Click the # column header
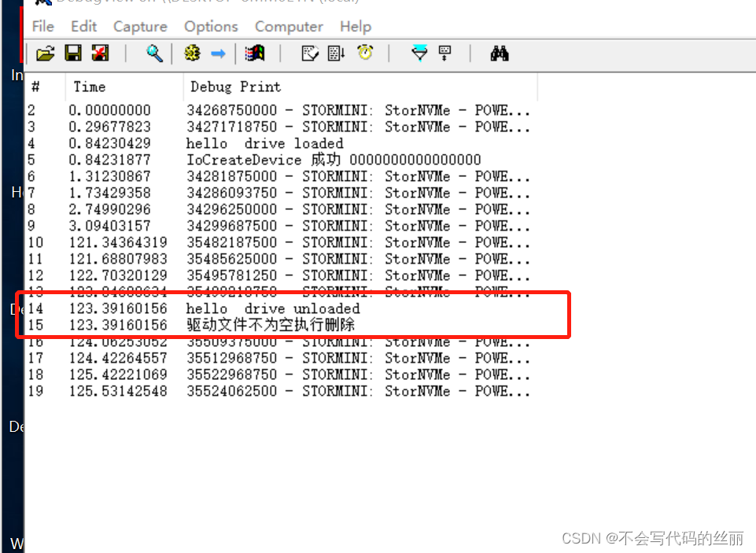The height and width of the screenshot is (553, 756). pyautogui.click(x=45, y=87)
